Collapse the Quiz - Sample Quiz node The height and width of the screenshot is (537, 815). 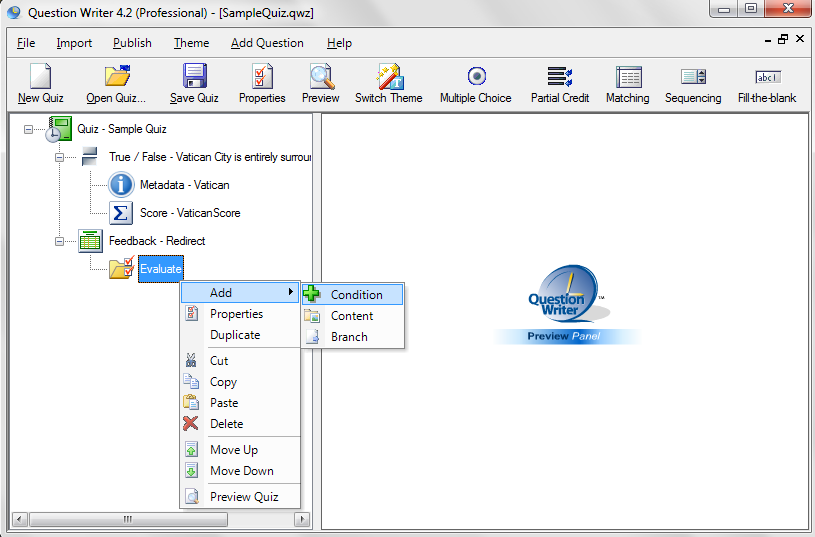tap(29, 129)
